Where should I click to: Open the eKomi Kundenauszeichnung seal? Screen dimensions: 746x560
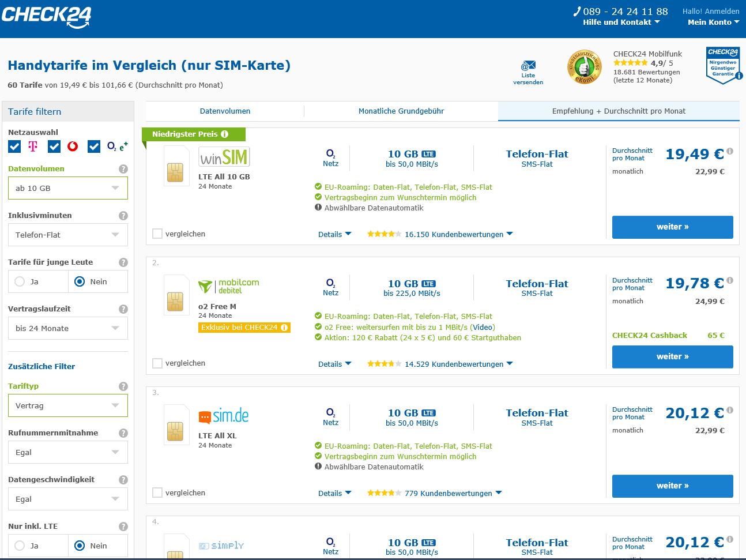(x=585, y=66)
